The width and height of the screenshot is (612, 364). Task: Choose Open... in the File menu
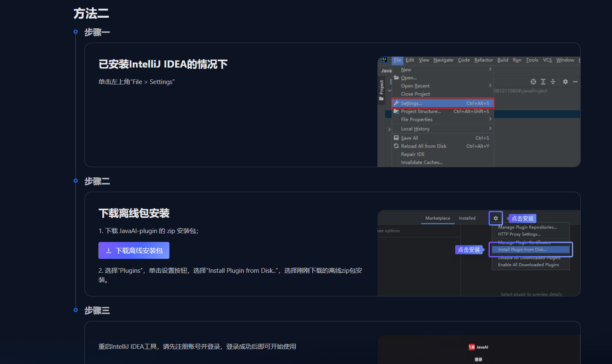point(443,78)
